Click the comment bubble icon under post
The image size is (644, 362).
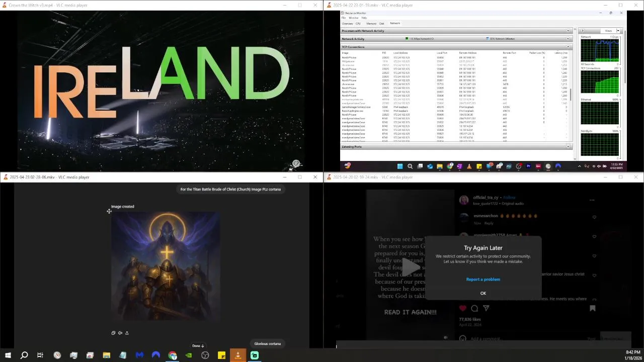click(474, 308)
